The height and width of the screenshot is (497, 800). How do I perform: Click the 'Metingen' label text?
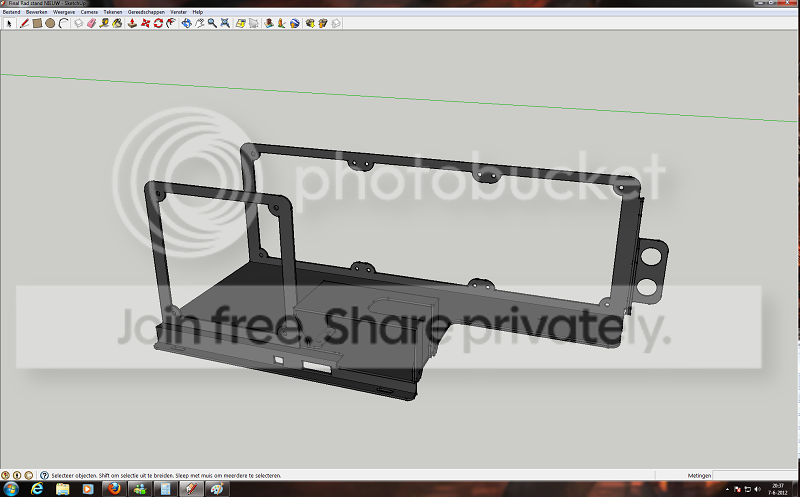[x=699, y=476]
